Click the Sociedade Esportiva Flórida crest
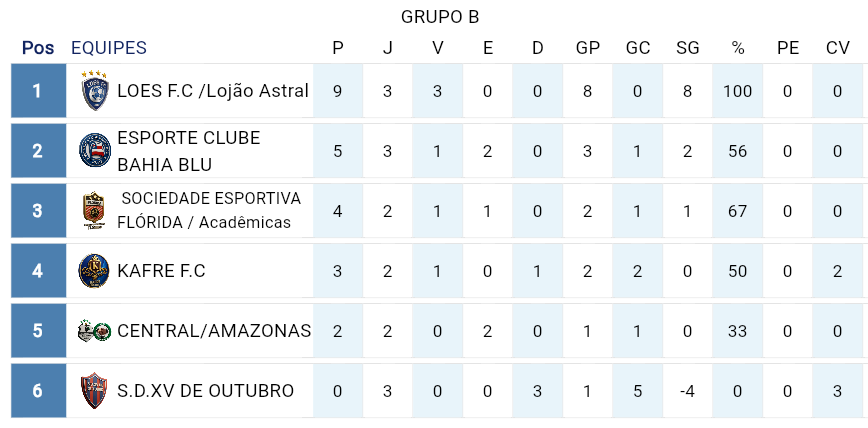Image resolution: width=868 pixels, height=428 pixels. pos(94,210)
